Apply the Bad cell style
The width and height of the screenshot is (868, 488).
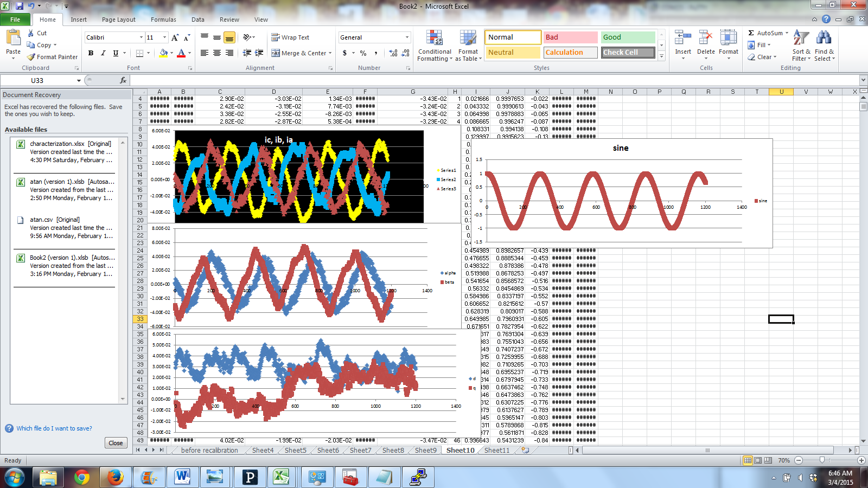(x=570, y=37)
